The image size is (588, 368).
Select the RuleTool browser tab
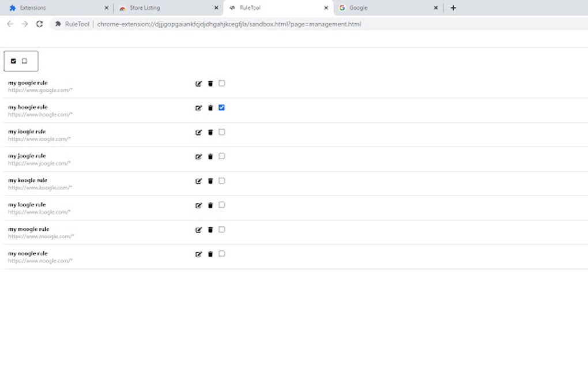coord(277,8)
